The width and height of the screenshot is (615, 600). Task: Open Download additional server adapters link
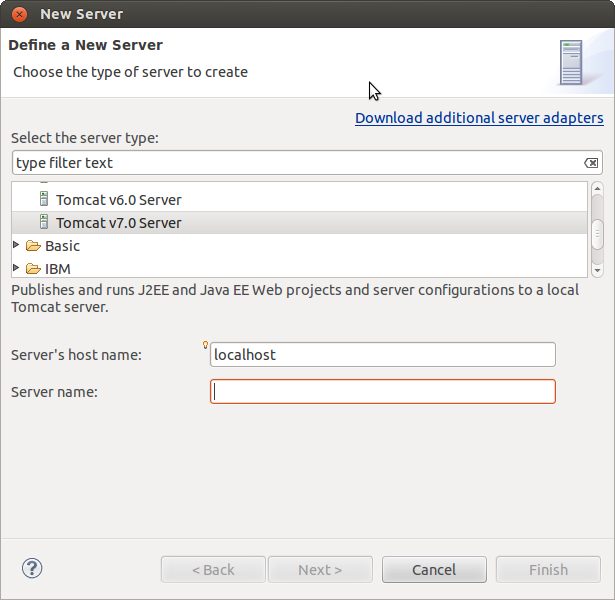coord(479,118)
